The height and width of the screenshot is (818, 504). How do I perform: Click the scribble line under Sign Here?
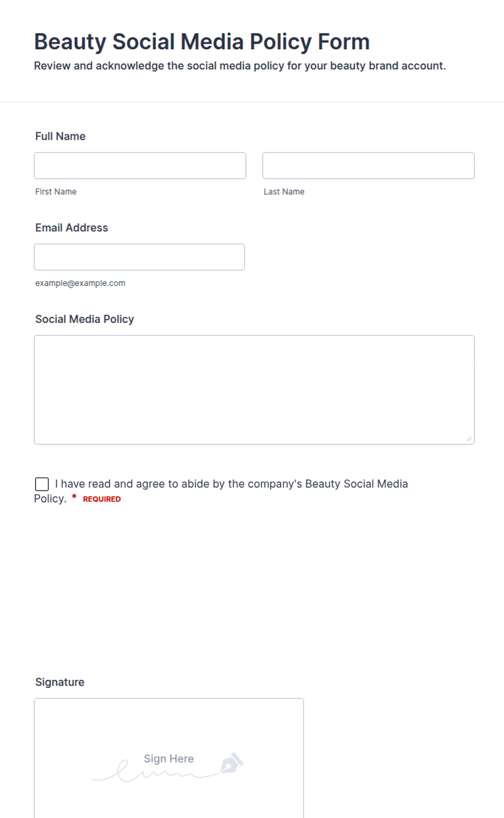point(157,772)
